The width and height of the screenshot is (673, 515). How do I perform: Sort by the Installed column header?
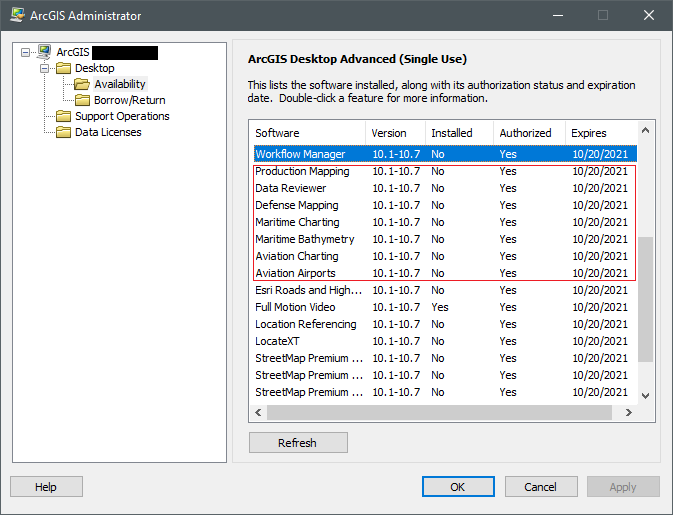click(x=459, y=133)
